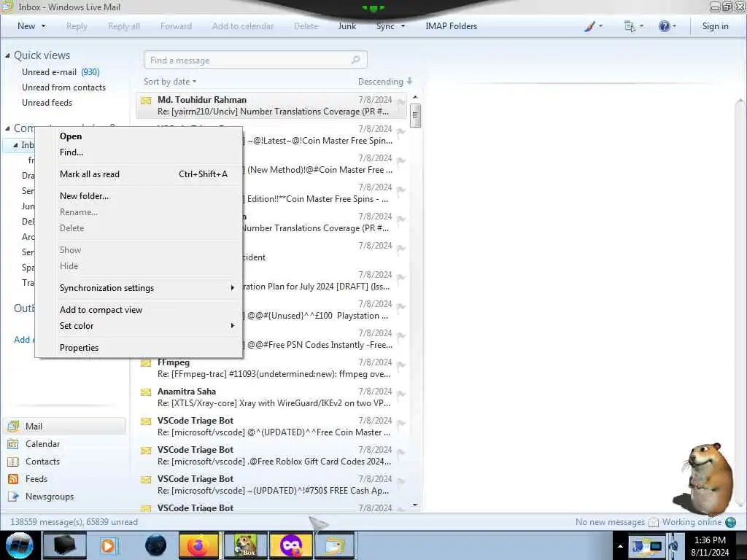Screen dimensions: 747x560
Task: Click Sign in link
Action: tap(715, 26)
